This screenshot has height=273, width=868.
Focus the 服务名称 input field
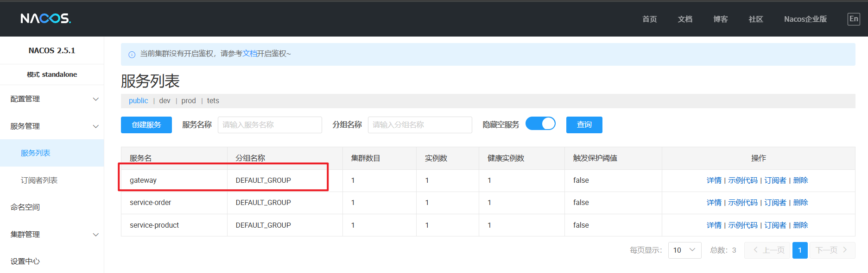point(270,125)
